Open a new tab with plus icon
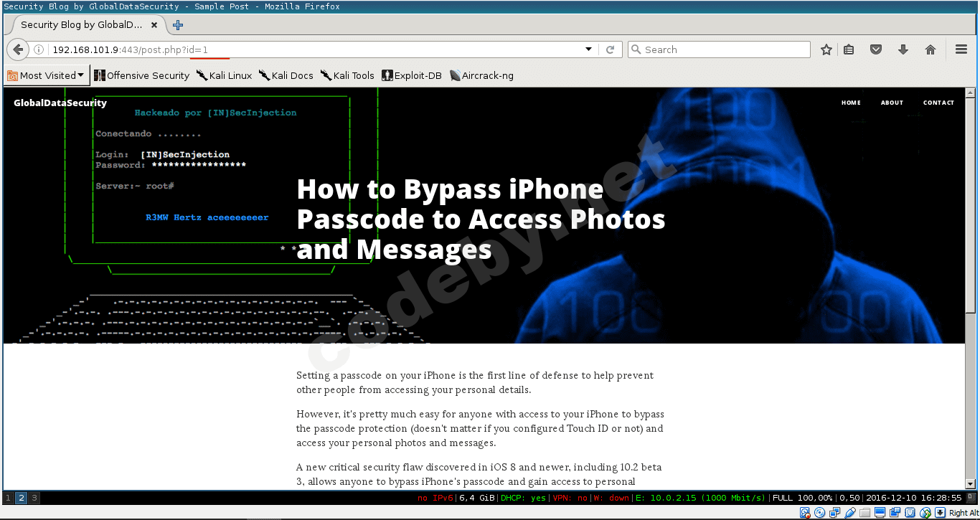The width and height of the screenshot is (980, 520). click(178, 25)
